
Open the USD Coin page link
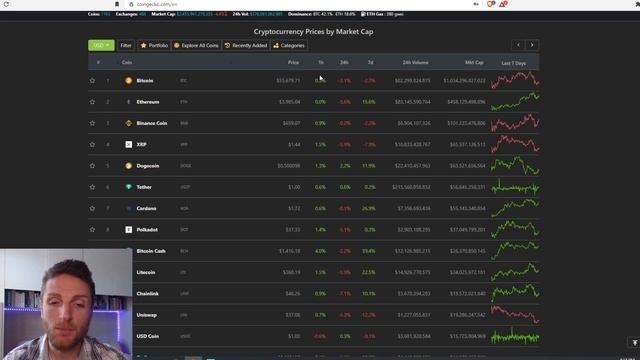point(148,336)
